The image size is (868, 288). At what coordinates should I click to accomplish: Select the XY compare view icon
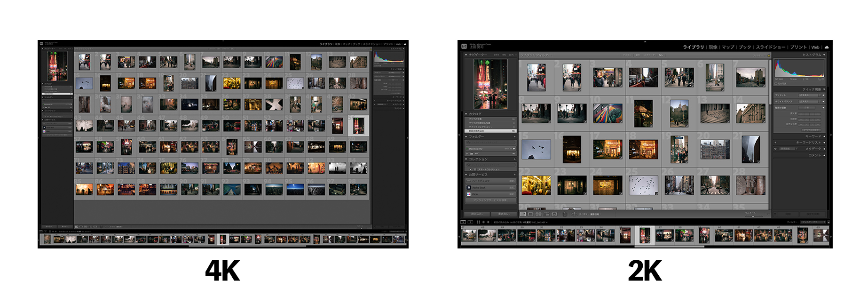(x=539, y=214)
